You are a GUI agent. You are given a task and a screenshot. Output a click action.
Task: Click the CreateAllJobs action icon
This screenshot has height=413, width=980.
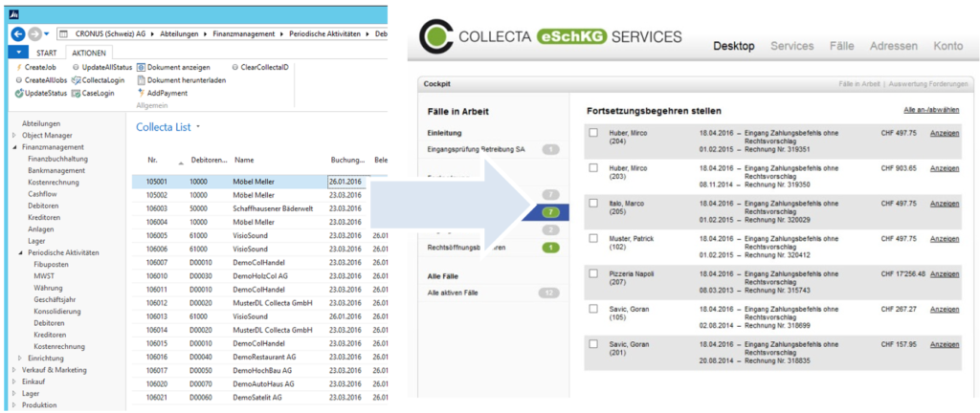click(x=19, y=80)
